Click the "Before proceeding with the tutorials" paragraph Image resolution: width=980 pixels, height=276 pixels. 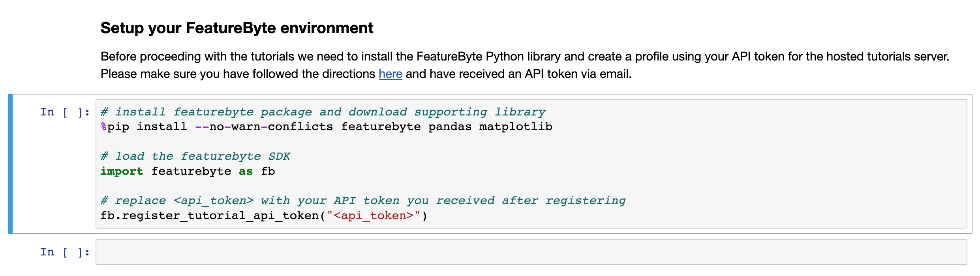click(x=524, y=57)
